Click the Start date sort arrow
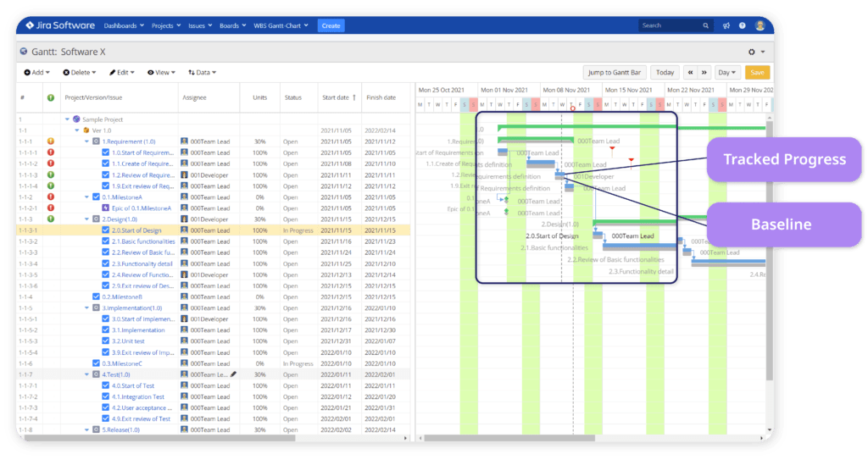The width and height of the screenshot is (868, 460). click(x=354, y=97)
